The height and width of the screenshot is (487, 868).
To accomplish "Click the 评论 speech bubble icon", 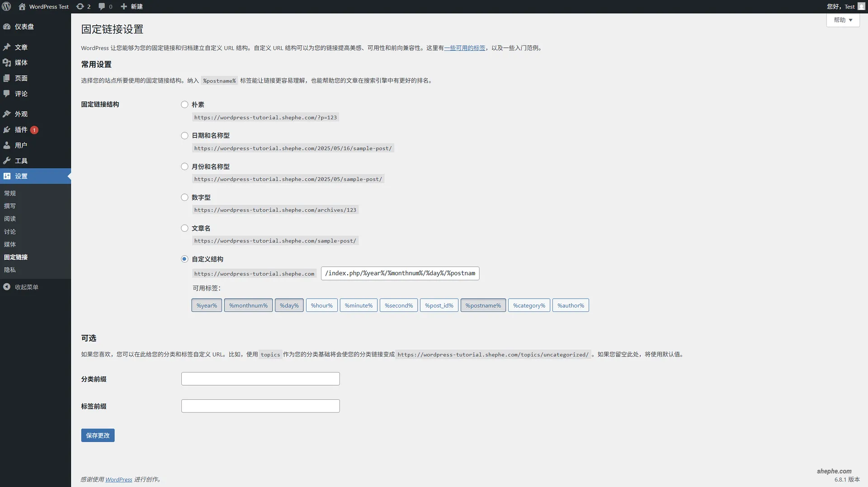I will (x=7, y=94).
